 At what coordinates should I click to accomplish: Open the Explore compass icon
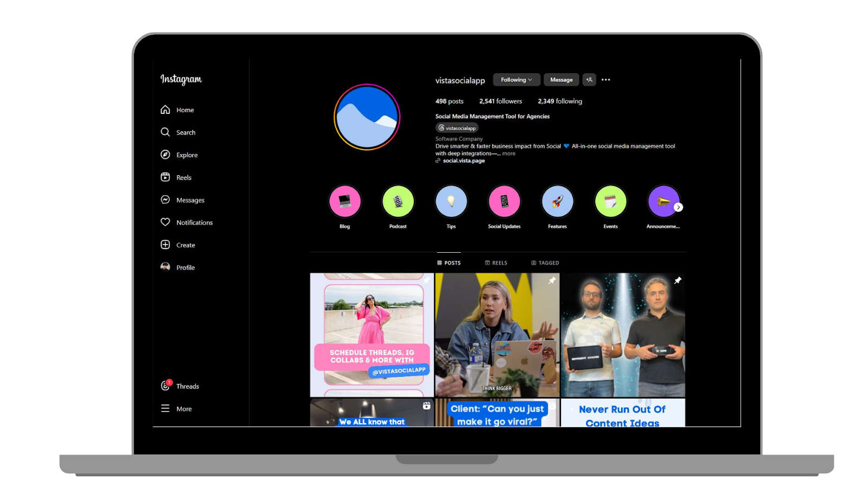tap(165, 155)
